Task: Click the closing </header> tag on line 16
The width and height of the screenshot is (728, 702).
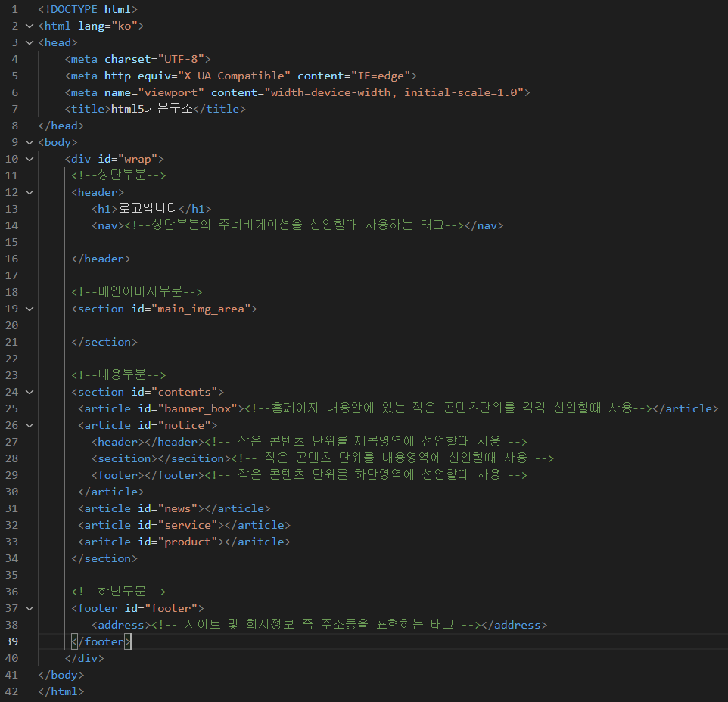Action: 101,259
